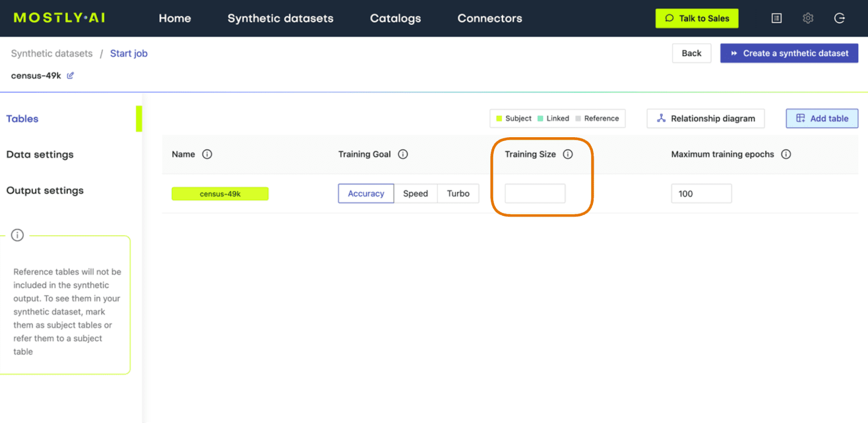Click the info icon next to Training Size
Viewport: 868px width, 423px height.
(x=568, y=154)
